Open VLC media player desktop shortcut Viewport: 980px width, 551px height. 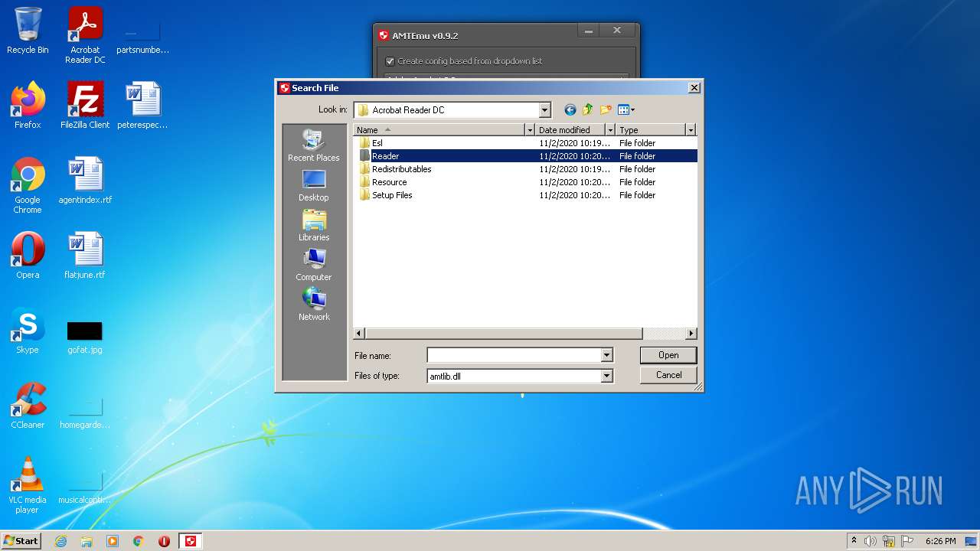28,485
